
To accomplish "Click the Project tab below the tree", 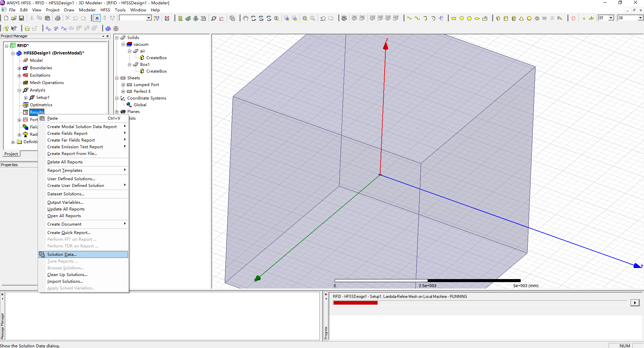I will [11, 154].
